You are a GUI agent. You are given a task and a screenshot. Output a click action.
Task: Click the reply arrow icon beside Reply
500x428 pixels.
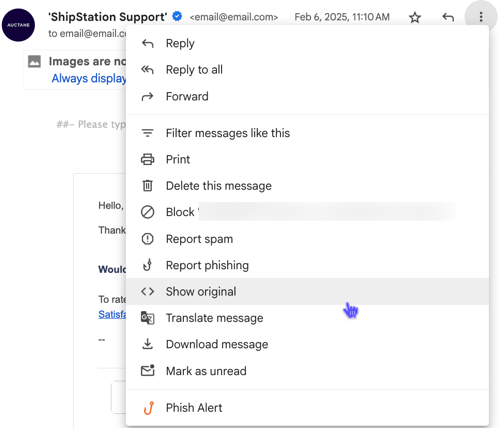pos(147,43)
